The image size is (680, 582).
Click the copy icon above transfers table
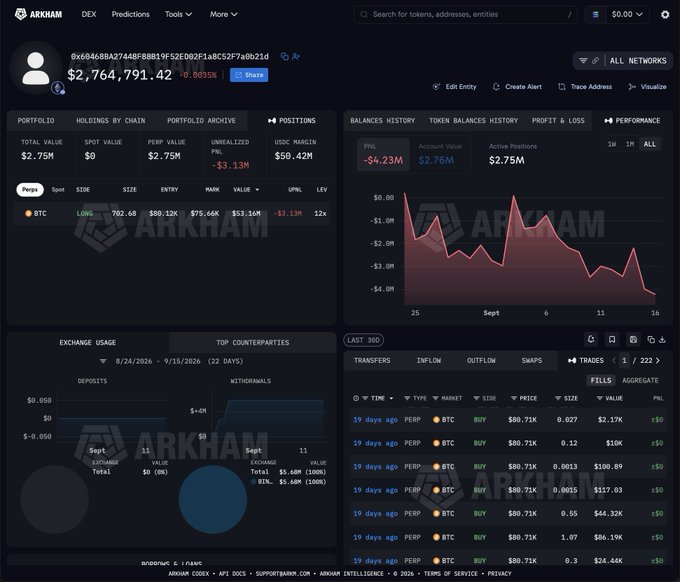(651, 340)
